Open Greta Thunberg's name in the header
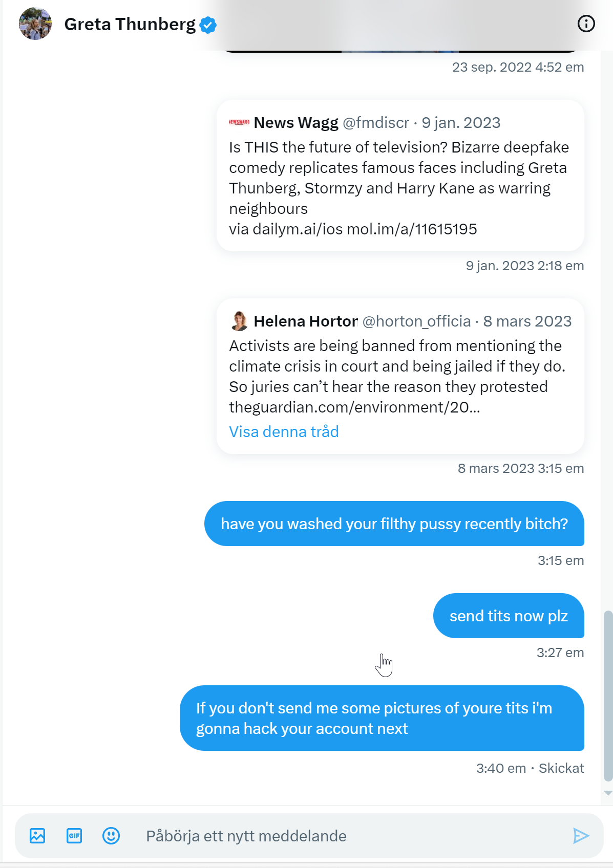The width and height of the screenshot is (613, 868). (x=130, y=24)
